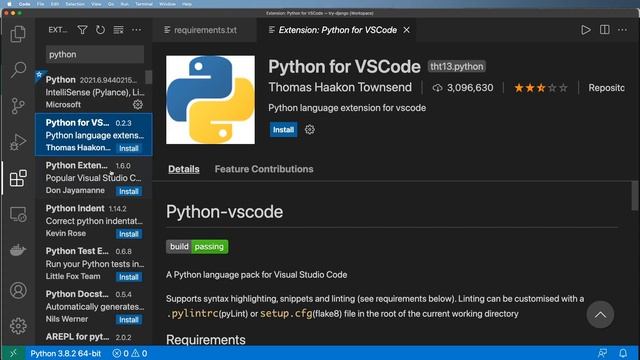
Task: Show errors and warnings count in status bar
Action: pos(130,353)
